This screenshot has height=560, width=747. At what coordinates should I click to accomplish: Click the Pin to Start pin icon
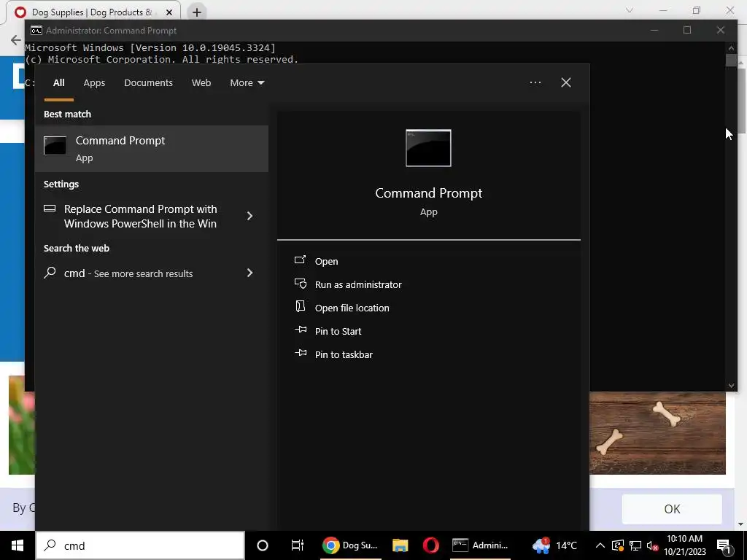coord(300,330)
